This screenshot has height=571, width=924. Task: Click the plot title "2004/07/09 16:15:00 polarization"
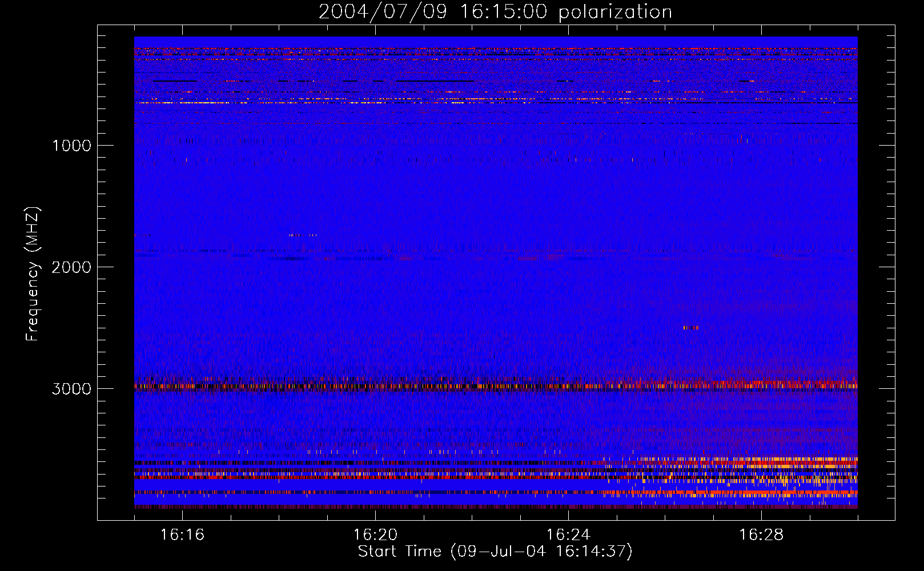pyautogui.click(x=495, y=12)
